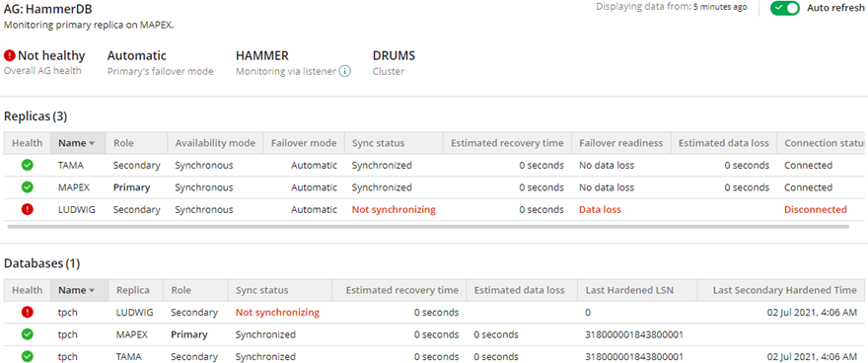This screenshot has width=868, height=363.
Task: Click the AG: HammerDB title
Action: [48, 10]
